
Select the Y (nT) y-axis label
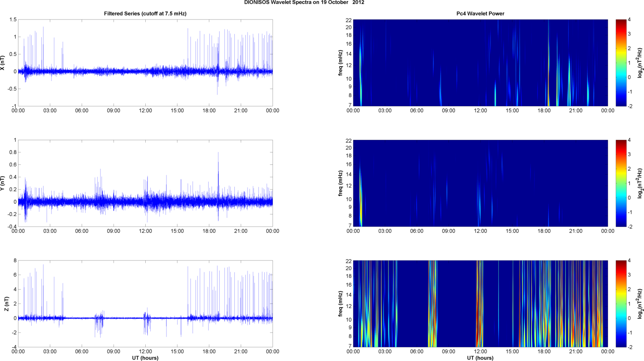click(x=3, y=183)
